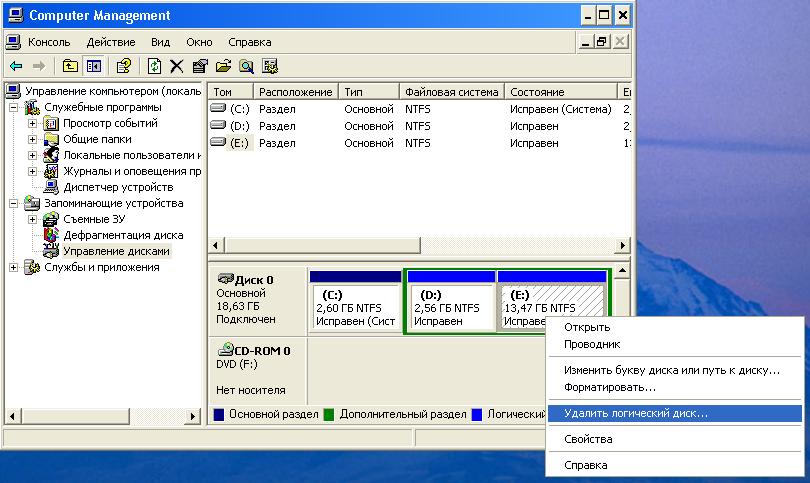Select the (C:) volume row in list
Screen dimensions: 810x483
[239, 108]
